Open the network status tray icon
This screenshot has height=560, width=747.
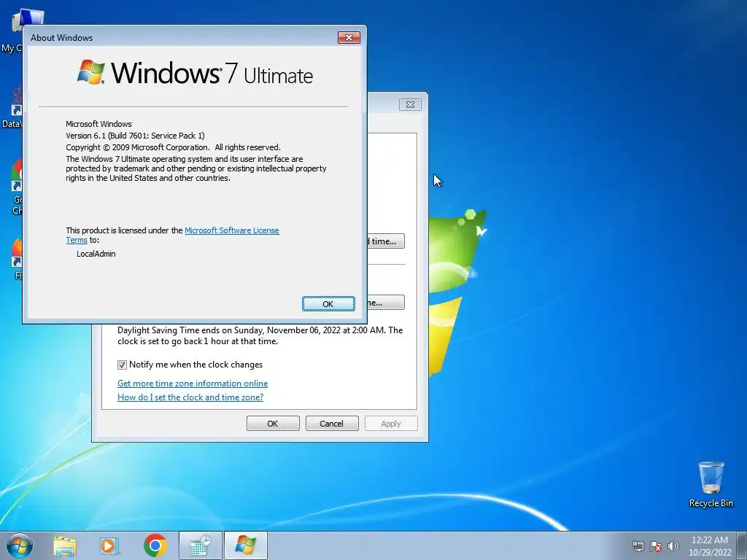pyautogui.click(x=638, y=546)
